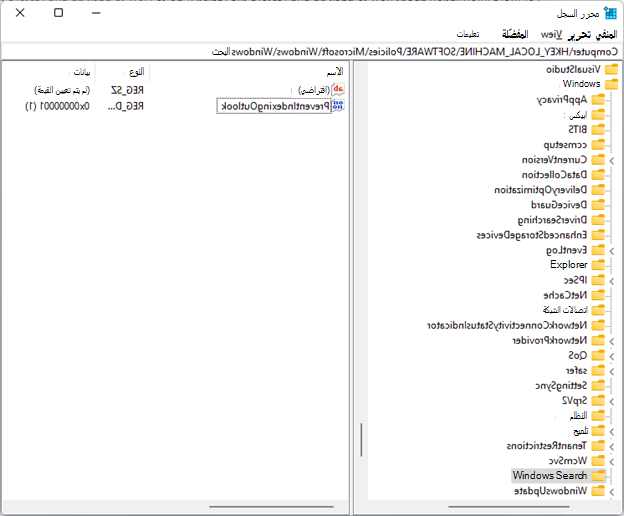This screenshot has width=624, height=516.
Task: Click the Explorer folder icon
Action: (598, 265)
